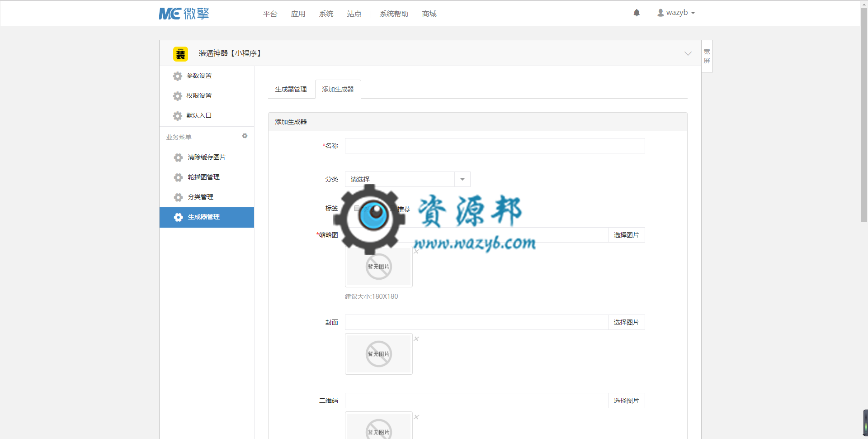Click gear icon beside 轮播图管理
The image size is (868, 439).
[x=179, y=177]
